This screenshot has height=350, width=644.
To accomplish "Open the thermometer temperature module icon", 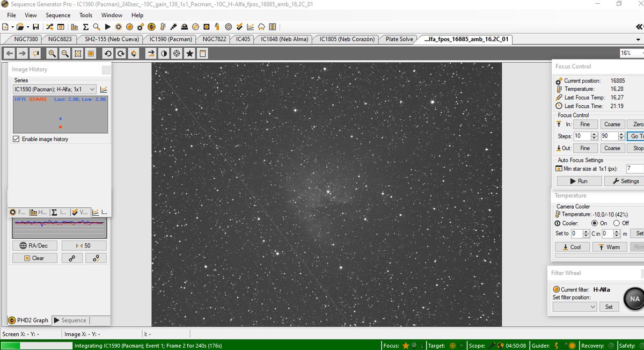I will click(x=163, y=27).
